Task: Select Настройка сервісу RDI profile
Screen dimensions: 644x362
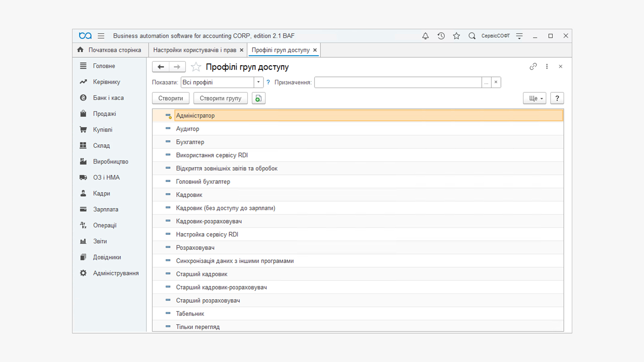Action: (358, 234)
